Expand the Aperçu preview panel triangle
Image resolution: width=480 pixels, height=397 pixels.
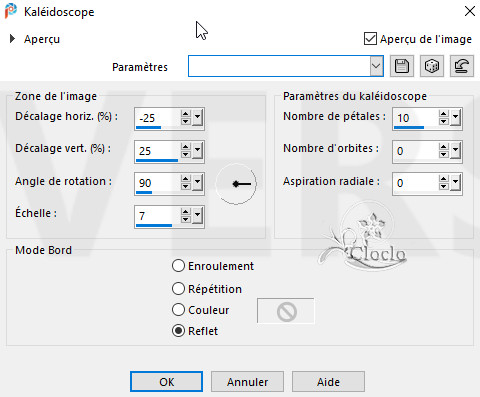[x=12, y=39]
